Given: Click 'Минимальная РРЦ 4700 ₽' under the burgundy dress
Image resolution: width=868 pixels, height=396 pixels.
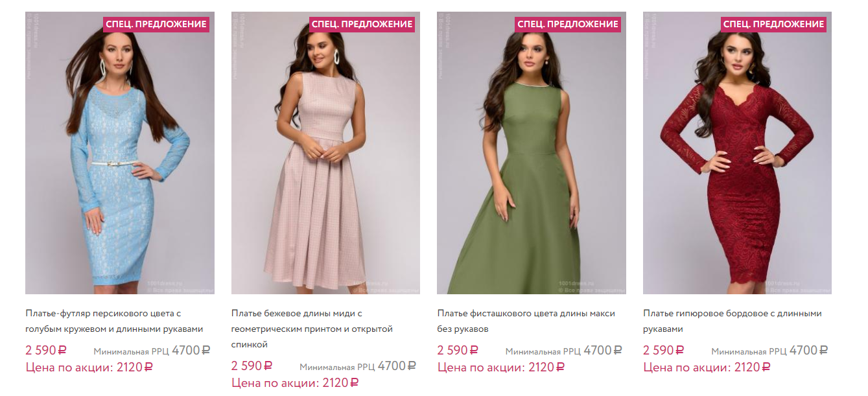Looking at the screenshot, I should pos(769,351).
